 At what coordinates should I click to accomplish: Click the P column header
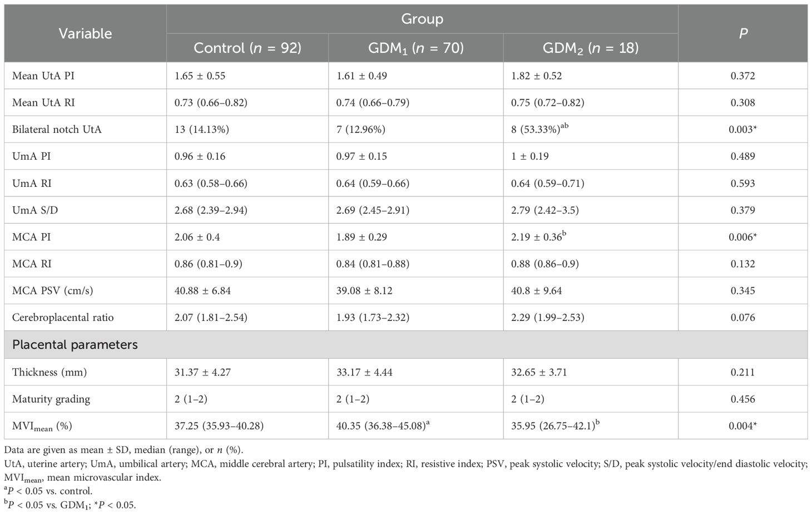point(742,33)
